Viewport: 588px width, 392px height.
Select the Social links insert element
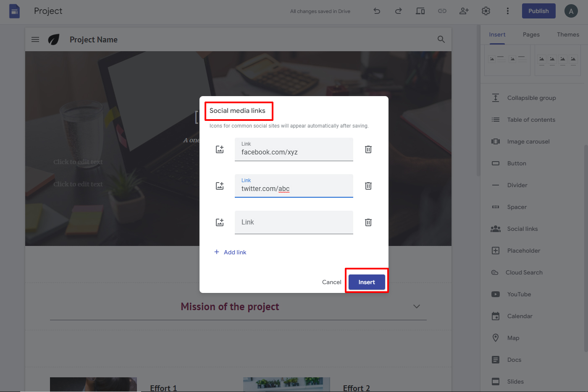(x=522, y=229)
